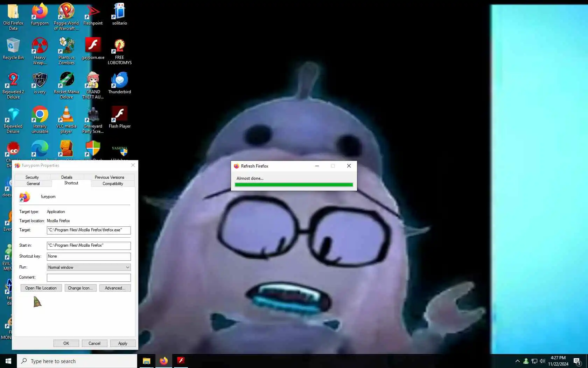588x368 pixels.
Task: Click the Shortcut key field
Action: [x=89, y=257]
